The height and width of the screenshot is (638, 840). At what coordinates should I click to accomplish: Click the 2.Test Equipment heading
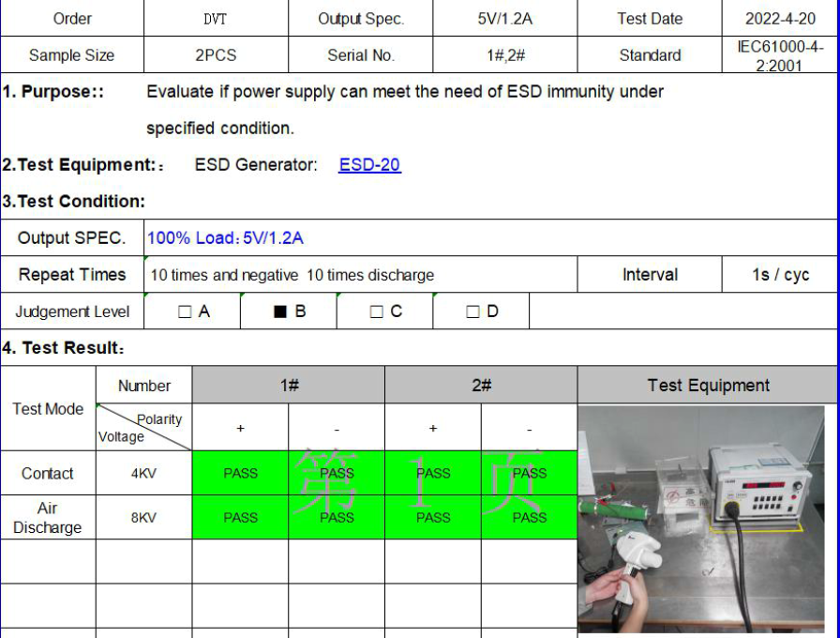pos(83,164)
